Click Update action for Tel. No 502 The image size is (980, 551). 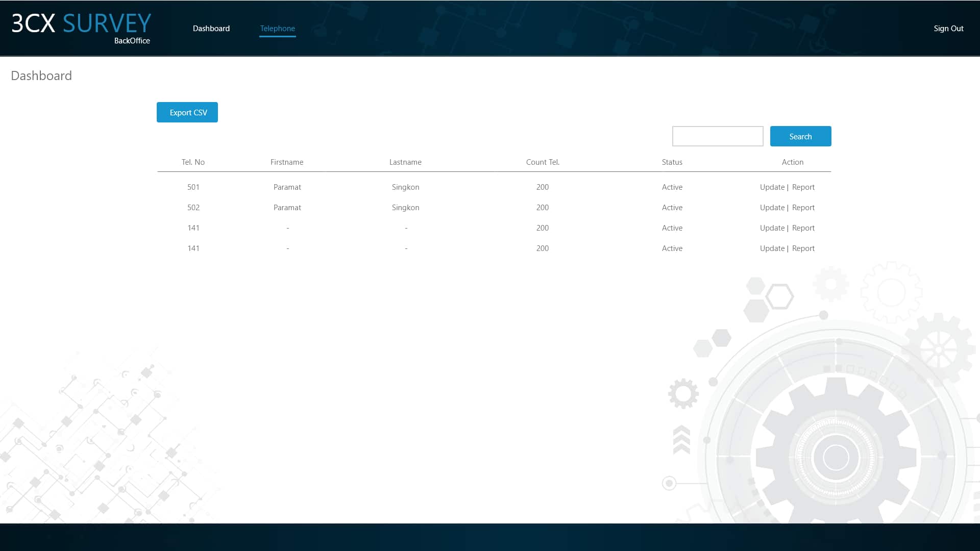point(772,207)
